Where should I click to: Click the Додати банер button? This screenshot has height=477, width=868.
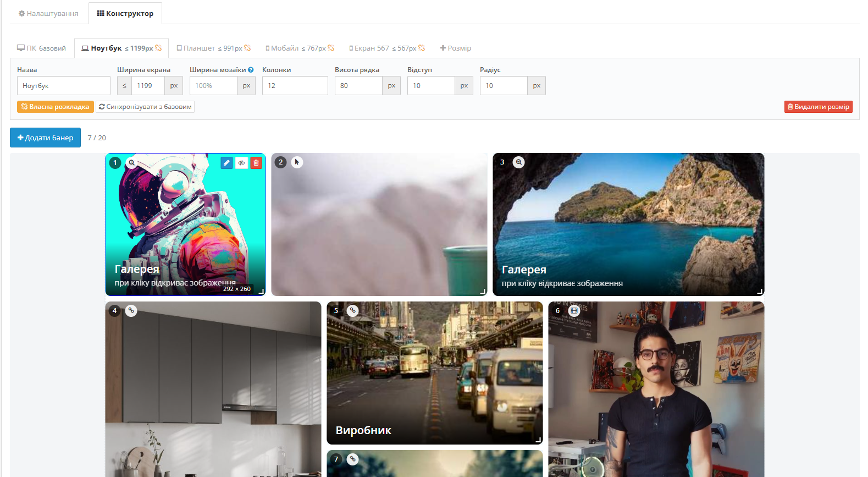click(x=45, y=138)
